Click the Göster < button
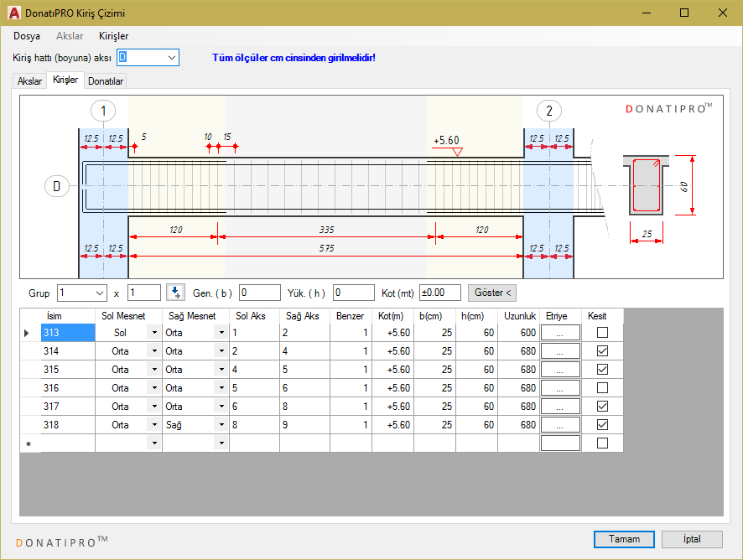This screenshot has width=743, height=560. pos(492,293)
